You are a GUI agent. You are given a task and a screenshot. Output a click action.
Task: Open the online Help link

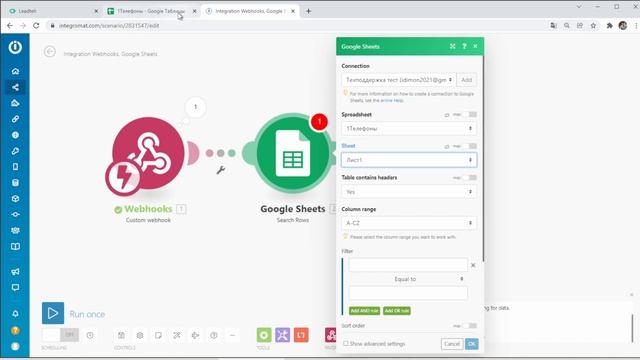click(392, 100)
